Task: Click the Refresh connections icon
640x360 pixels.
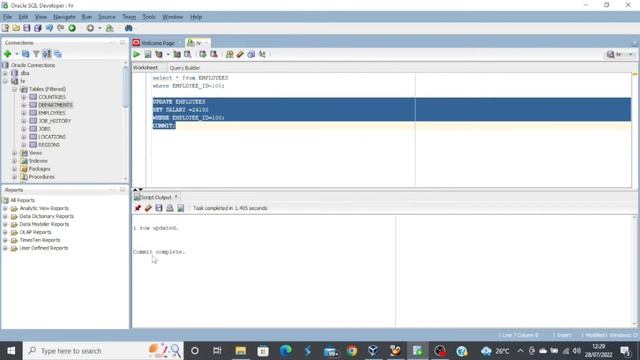Action: coord(26,54)
